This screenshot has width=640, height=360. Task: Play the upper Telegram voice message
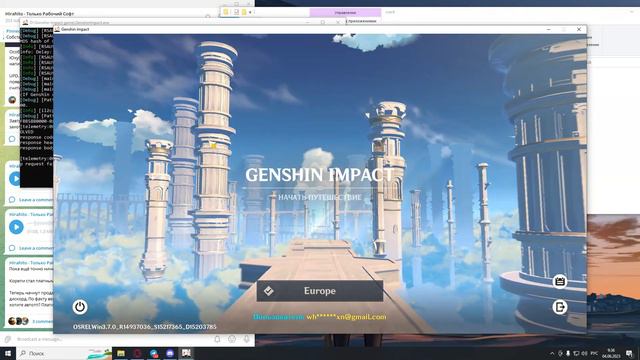(x=16, y=179)
